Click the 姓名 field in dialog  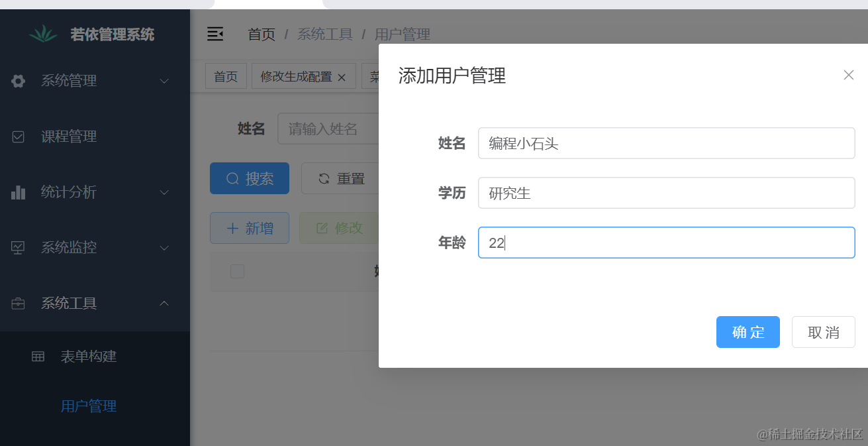666,143
